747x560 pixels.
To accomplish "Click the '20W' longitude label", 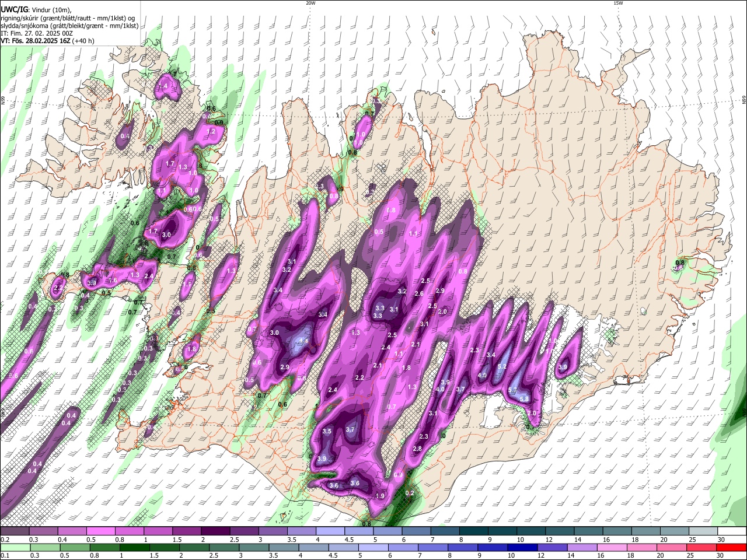I will (310, 3).
